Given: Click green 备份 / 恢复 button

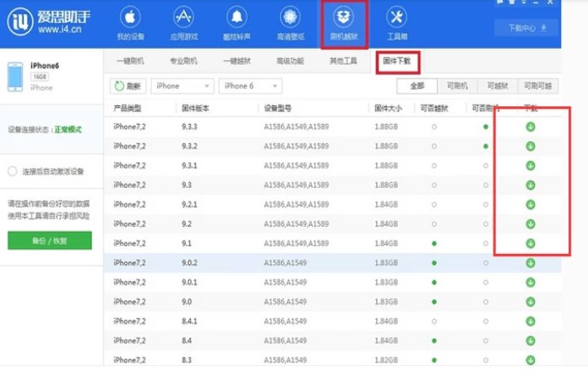Looking at the screenshot, I should (x=50, y=240).
